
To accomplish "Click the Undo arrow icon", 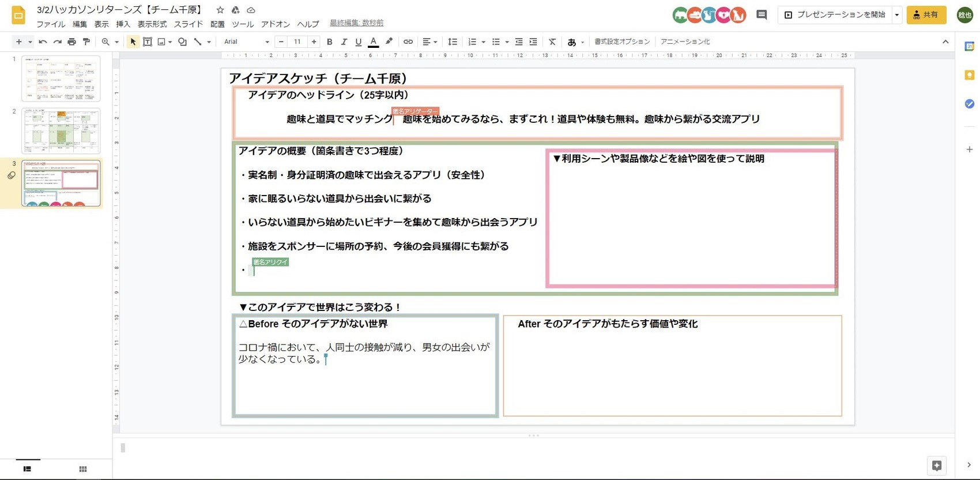I will (43, 42).
